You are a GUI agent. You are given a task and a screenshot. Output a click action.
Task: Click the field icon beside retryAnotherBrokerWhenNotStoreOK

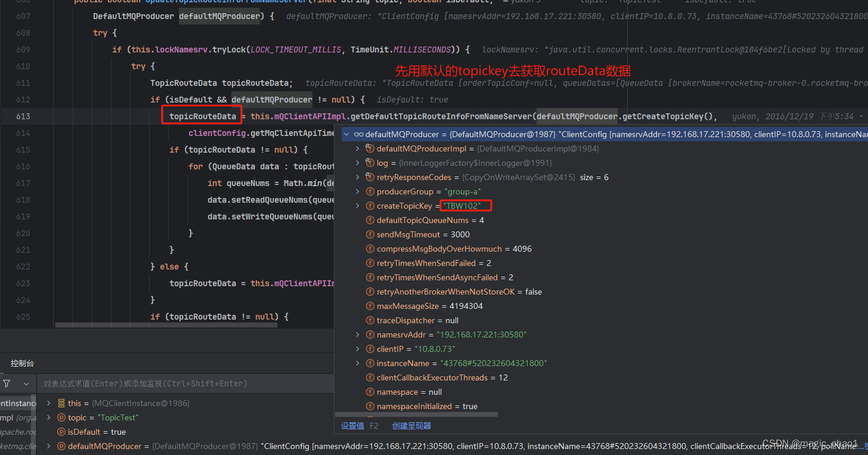tap(370, 292)
